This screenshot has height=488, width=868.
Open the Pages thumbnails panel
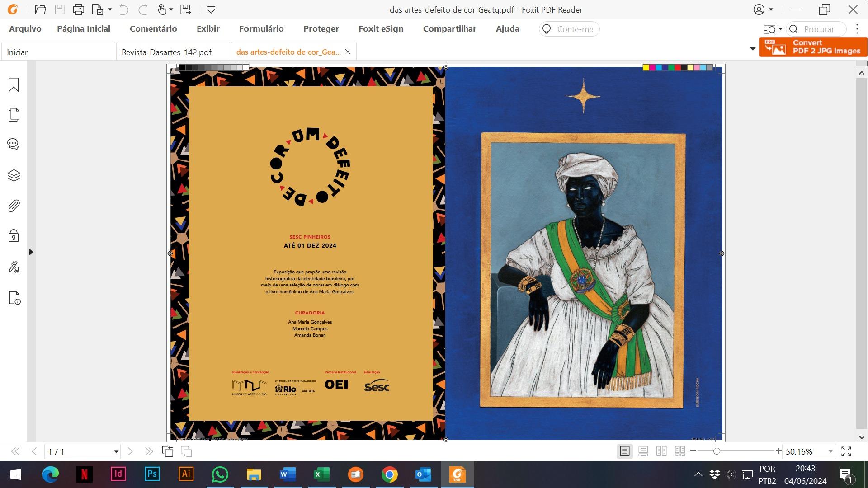click(14, 115)
